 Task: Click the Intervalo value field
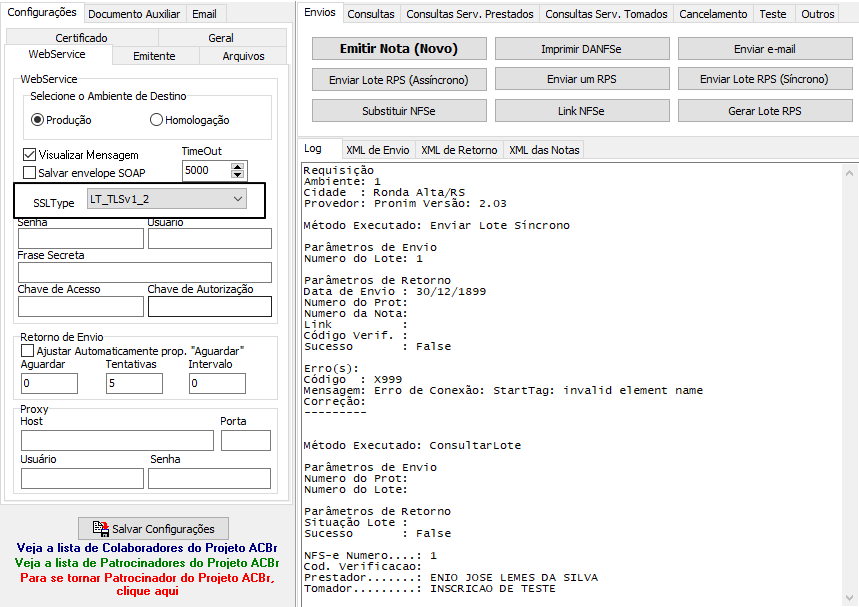(217, 383)
